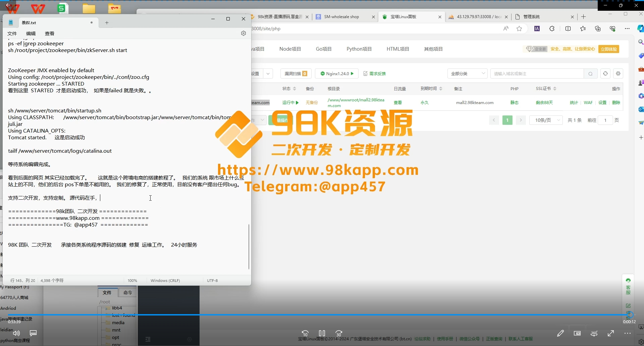Click Windows (CRLF) in Notepad status bar
644x346 pixels.
pos(165,281)
